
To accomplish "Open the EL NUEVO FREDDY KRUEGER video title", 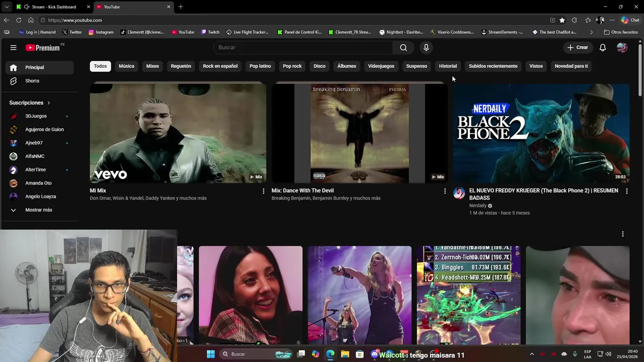I will click(543, 194).
